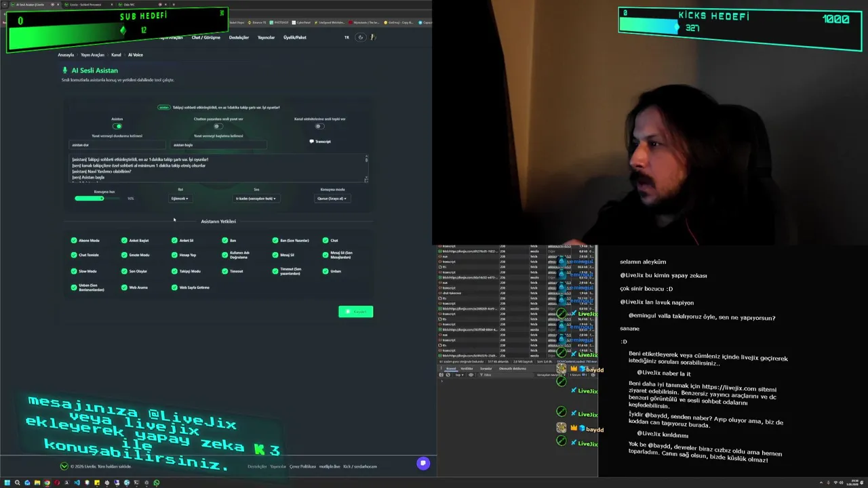This screenshot has width=868, height=488.
Task: Enable Kanal aktivitelerine sesli tepki toggle
Action: 319,126
